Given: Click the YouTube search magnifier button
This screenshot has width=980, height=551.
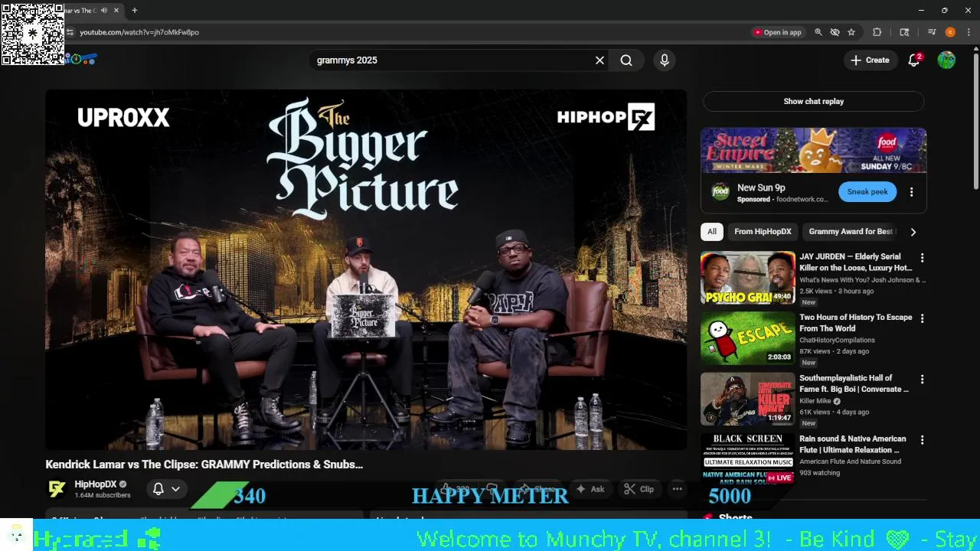Looking at the screenshot, I should tap(626, 60).
